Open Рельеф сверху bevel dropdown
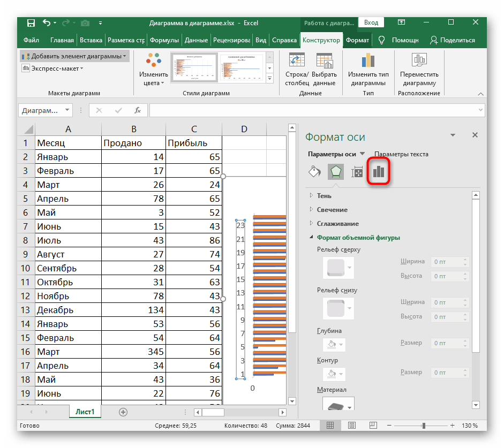 tap(350, 268)
